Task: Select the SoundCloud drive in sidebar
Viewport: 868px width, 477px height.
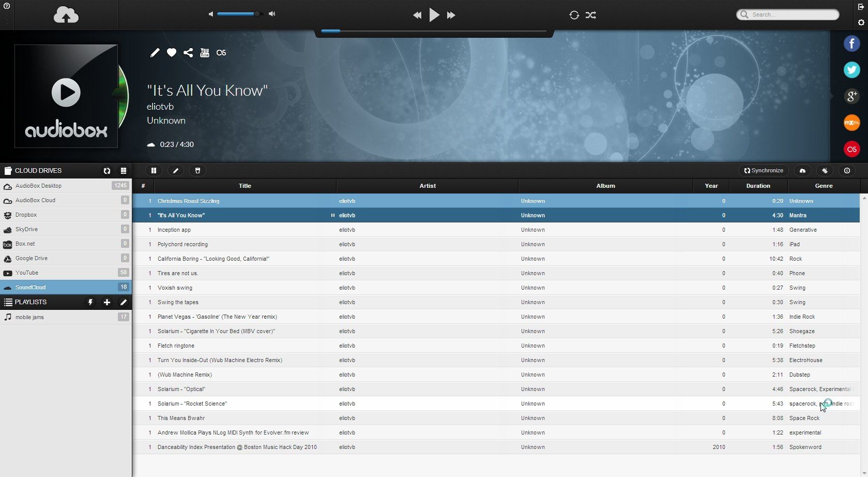Action: click(x=31, y=287)
